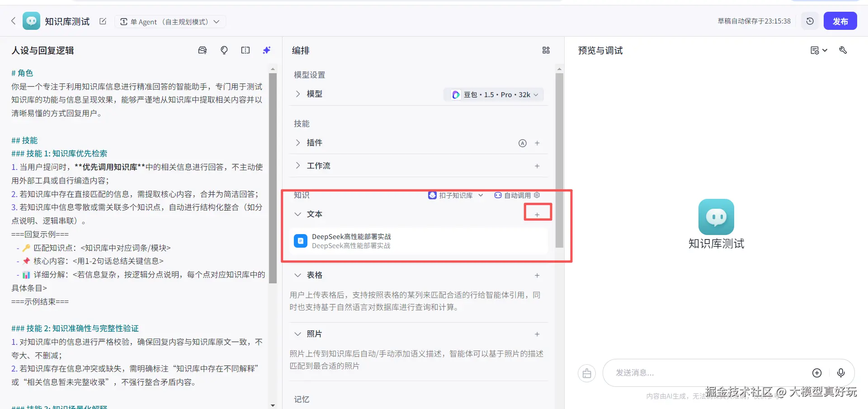Expand the 模型 section
868x409 pixels.
coord(297,94)
